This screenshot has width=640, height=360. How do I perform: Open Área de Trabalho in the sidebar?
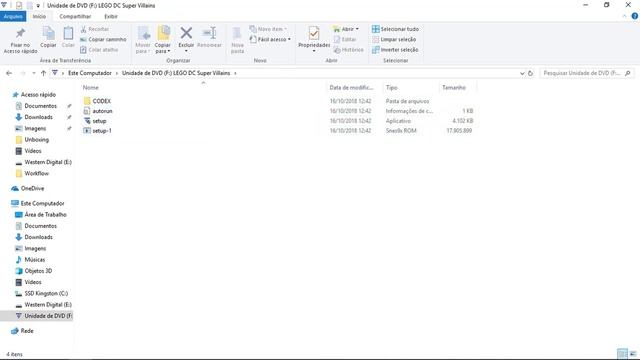[x=45, y=215]
